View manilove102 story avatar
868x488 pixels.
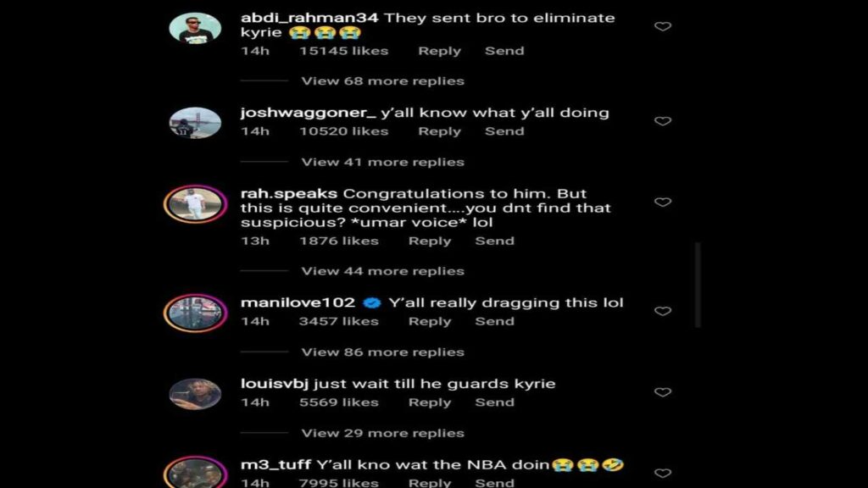(x=195, y=313)
